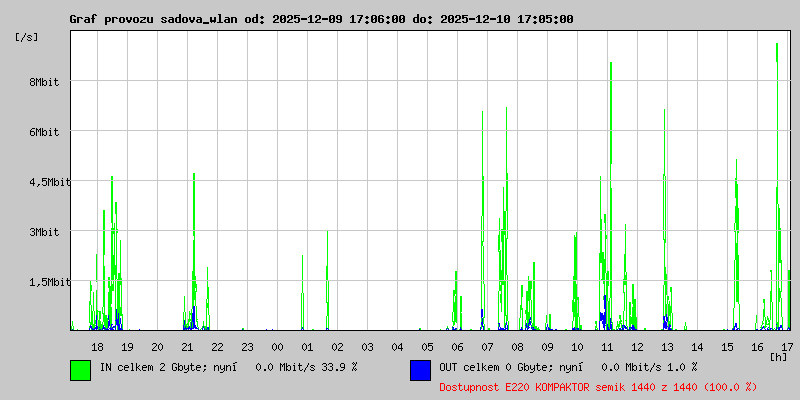Click the 4,5Mbit y-axis label
The height and width of the screenshot is (400, 800).
click(50, 182)
